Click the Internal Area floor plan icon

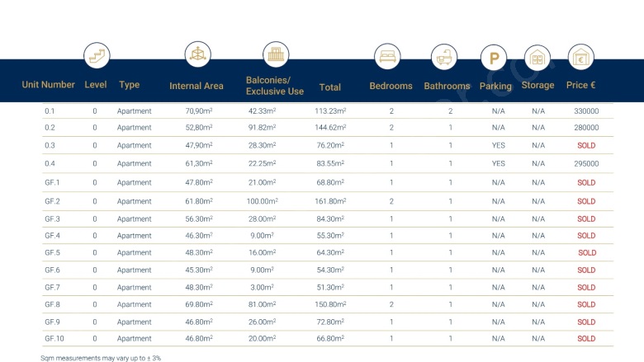tap(197, 55)
